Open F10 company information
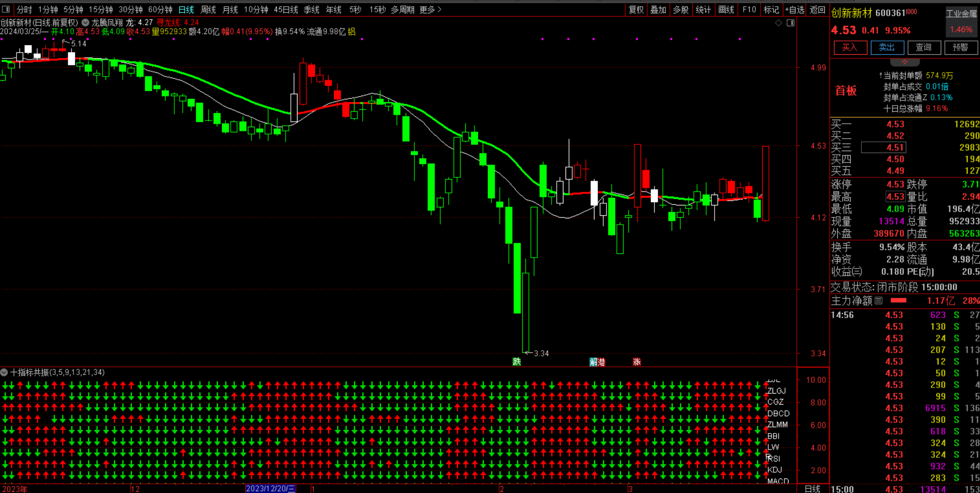The width and height of the screenshot is (980, 493). (x=749, y=9)
